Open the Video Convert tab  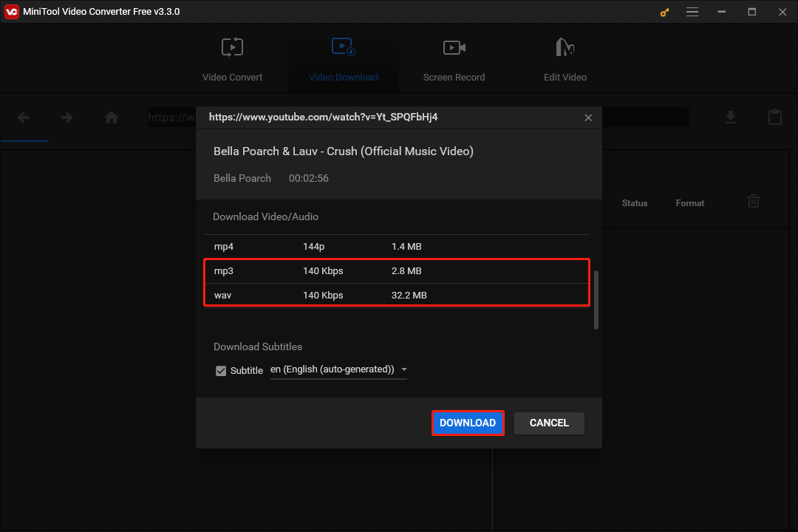[232, 60]
